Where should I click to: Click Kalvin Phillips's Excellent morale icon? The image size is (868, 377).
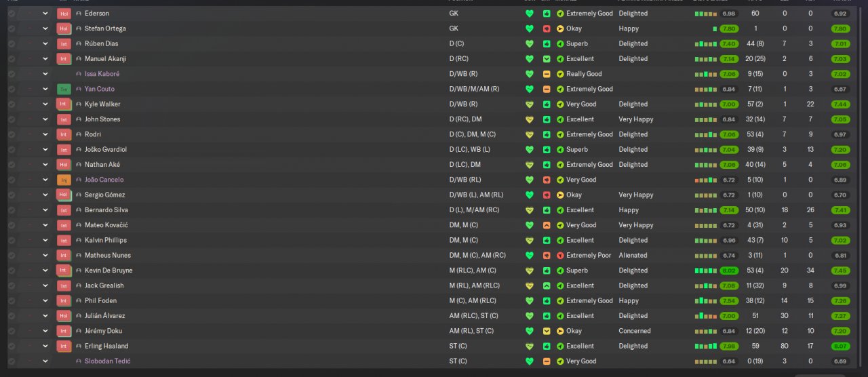point(560,240)
